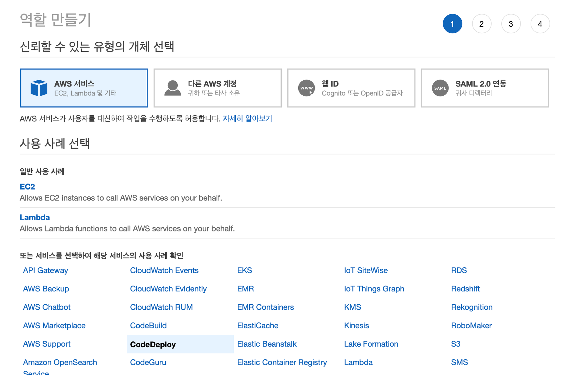Image resolution: width=588 pixels, height=375 pixels.
Task: Select the Elastic Beanstalk service link
Action: [x=267, y=344]
